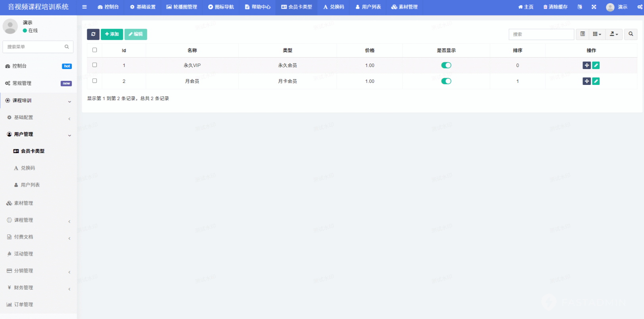Check the checkbox for row Id 2
Screen dimensions: 644x319
(x=94, y=81)
